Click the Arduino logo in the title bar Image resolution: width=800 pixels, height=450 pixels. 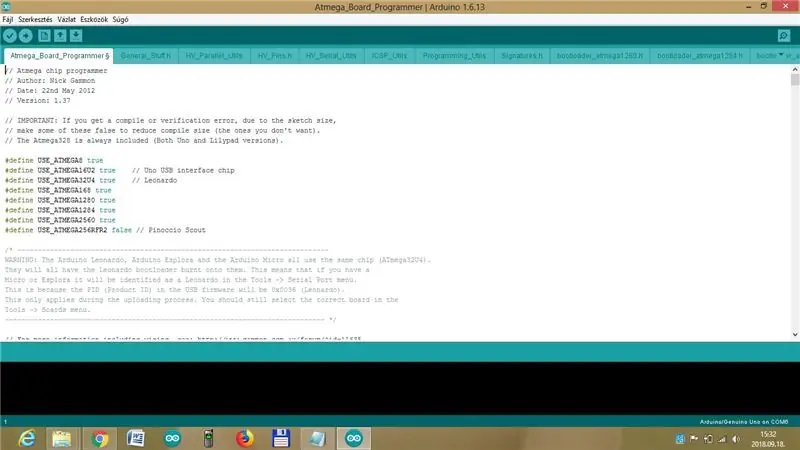6,7
